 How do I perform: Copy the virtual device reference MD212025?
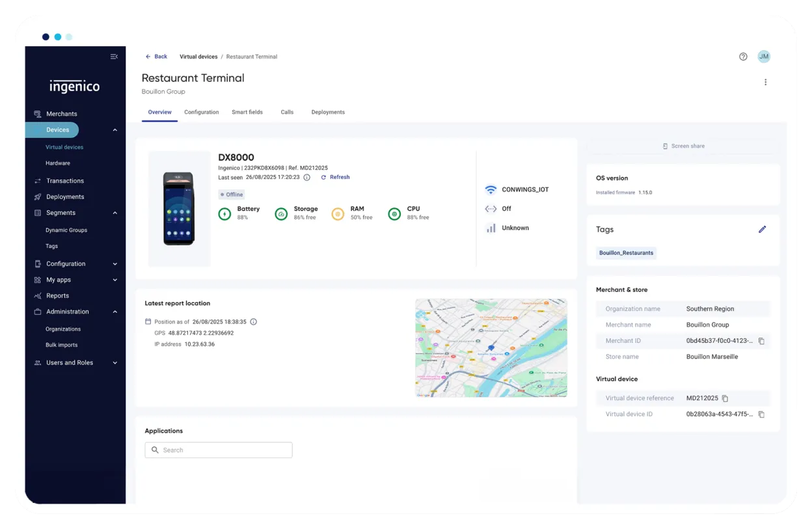725,398
